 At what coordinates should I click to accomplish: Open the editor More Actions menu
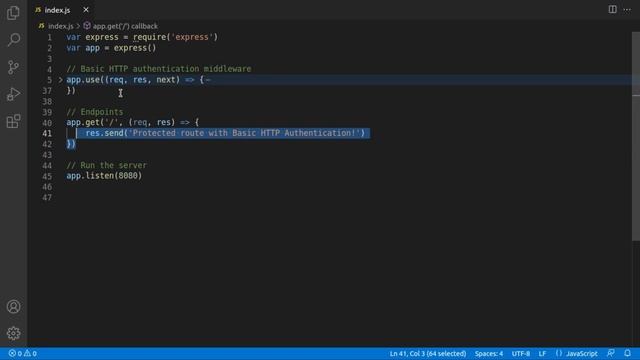click(x=627, y=9)
